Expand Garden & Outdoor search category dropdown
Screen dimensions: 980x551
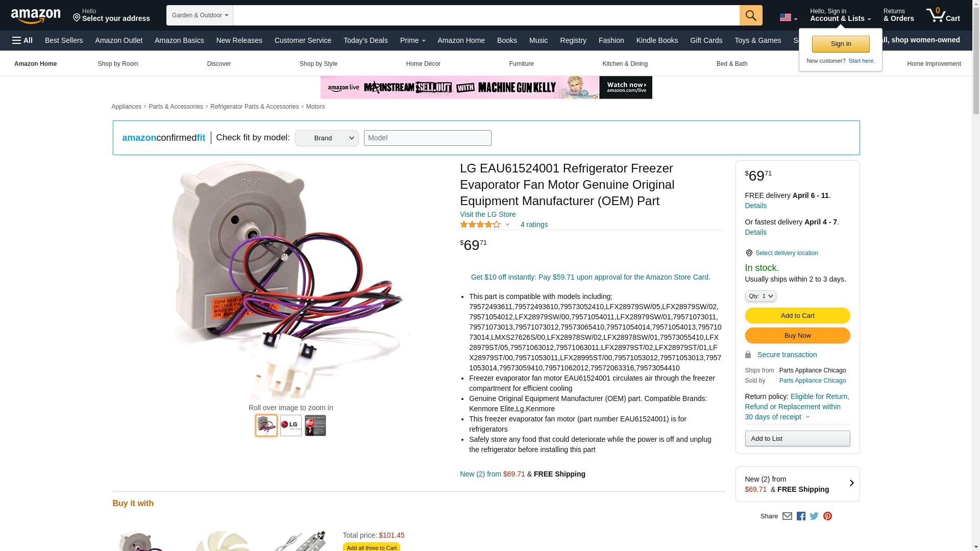[200, 15]
